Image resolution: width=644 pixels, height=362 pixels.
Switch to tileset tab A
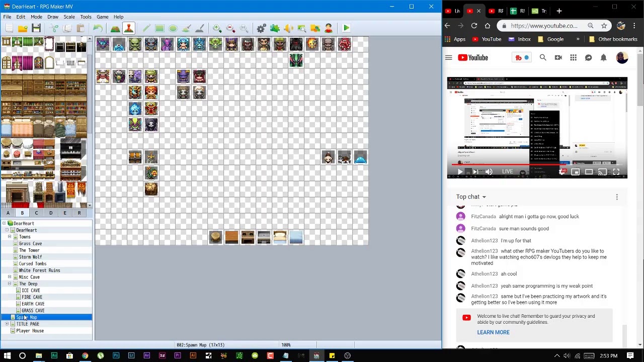[x=8, y=213]
